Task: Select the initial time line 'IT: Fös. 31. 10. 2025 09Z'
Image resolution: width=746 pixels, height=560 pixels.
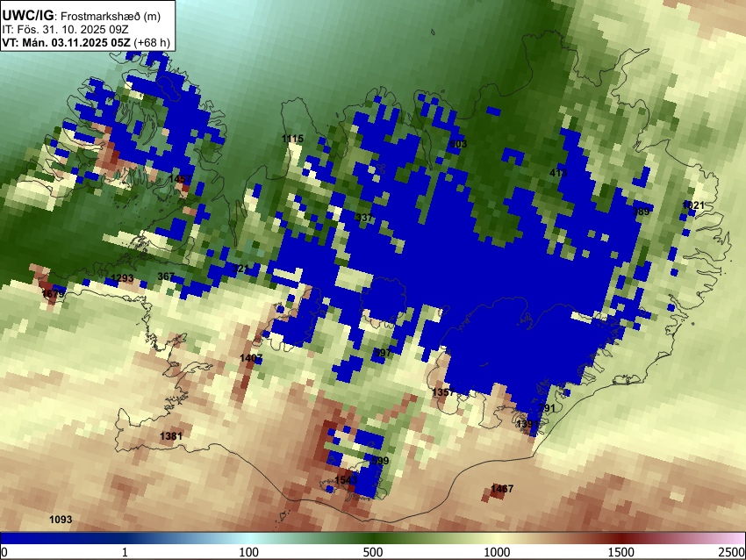Action: (x=65, y=30)
